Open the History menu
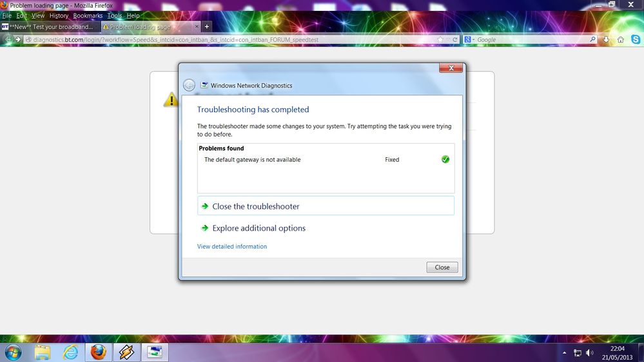Screen dimensions: 644x362 59,15
